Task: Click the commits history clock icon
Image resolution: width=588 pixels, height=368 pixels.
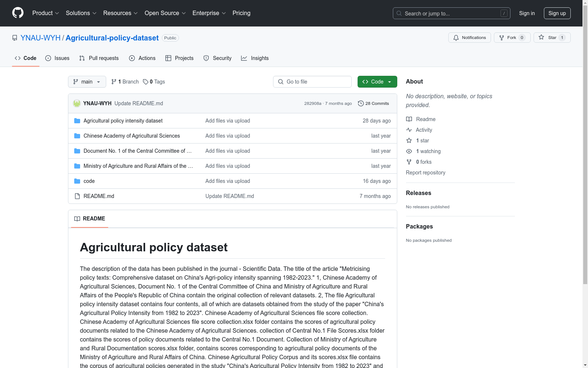Action: 361,103
